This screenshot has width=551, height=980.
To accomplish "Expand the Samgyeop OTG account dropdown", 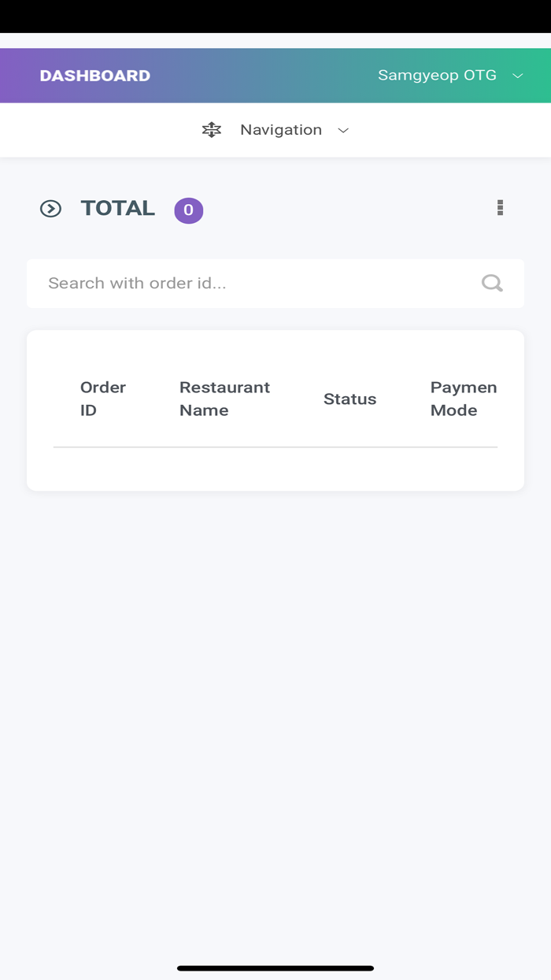I will [x=437, y=76].
